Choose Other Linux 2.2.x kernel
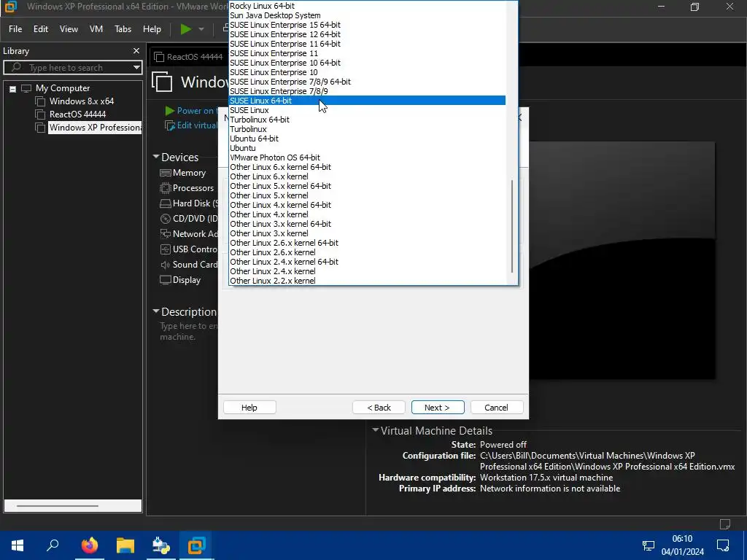 (368, 281)
